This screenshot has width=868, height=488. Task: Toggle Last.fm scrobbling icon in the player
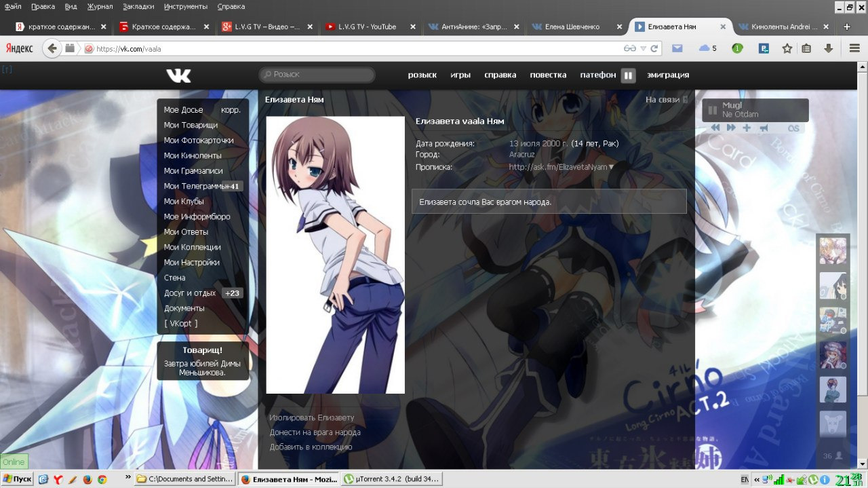tap(793, 128)
